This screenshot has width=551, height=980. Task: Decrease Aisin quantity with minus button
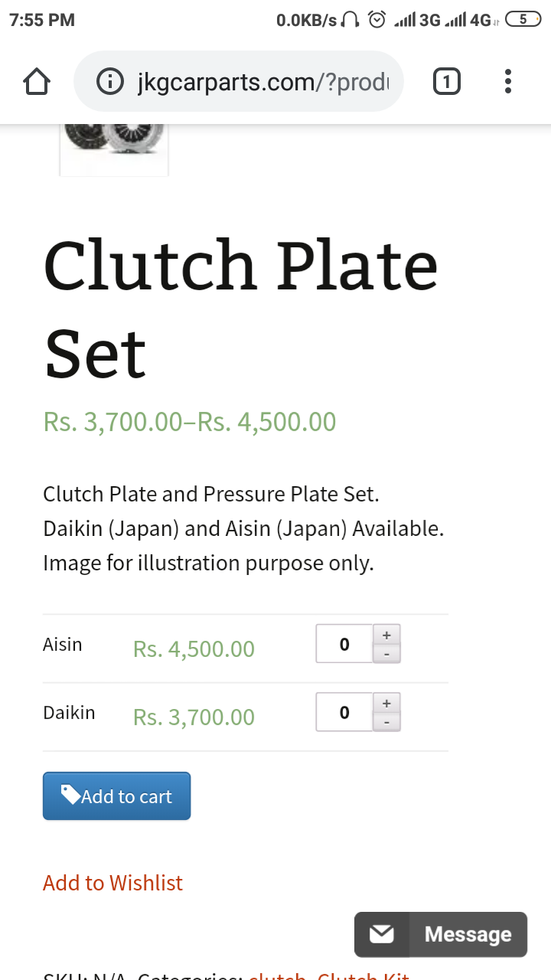pyautogui.click(x=386, y=654)
